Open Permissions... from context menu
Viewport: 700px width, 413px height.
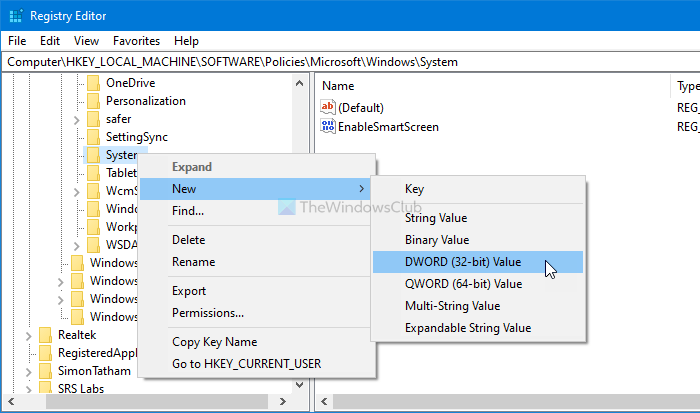coord(257,313)
